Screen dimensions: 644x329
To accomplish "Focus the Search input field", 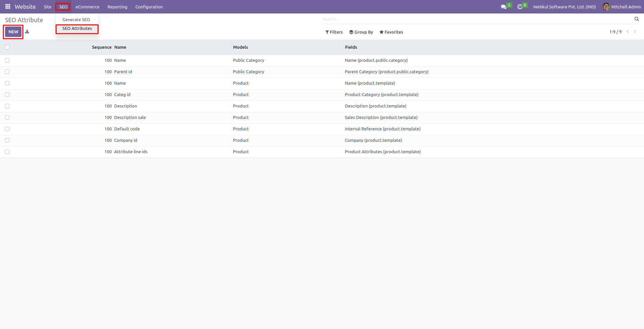I will pyautogui.click(x=477, y=19).
